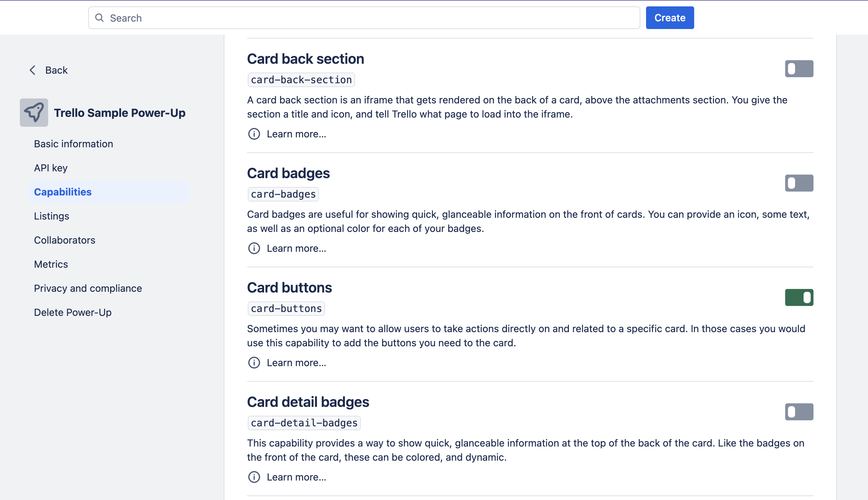Disable the Card buttons capability toggle
This screenshot has width=868, height=500.
coord(799,297)
